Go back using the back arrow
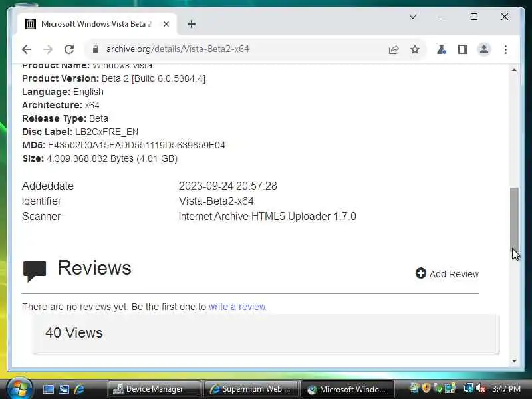Screen dimensions: 532x399 (x=27, y=49)
